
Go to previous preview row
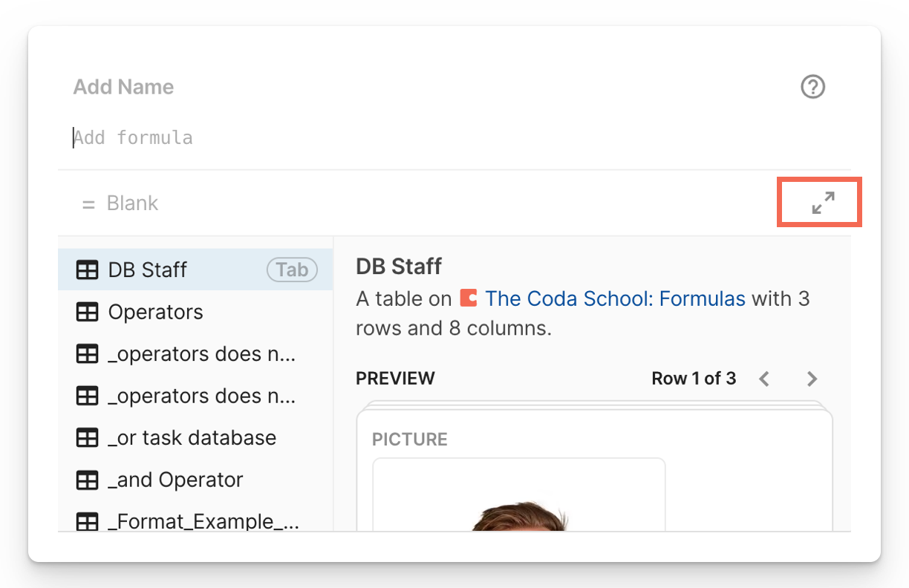point(764,379)
